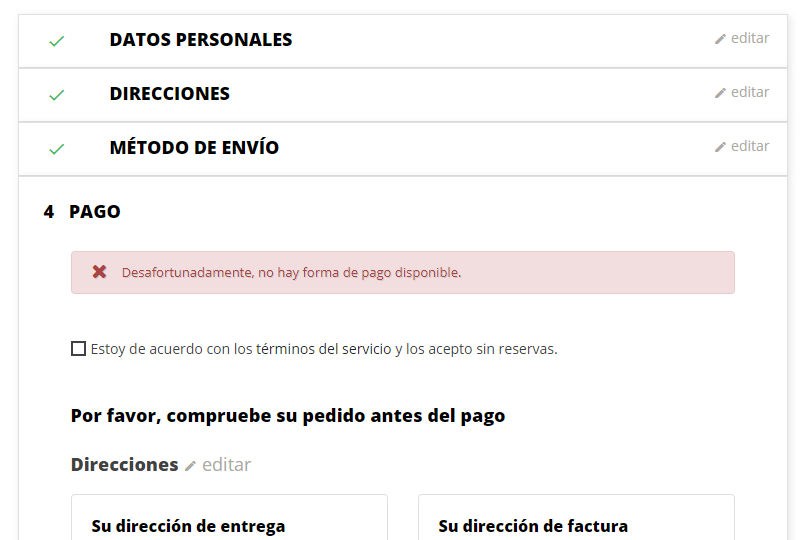
Task: Click editar link for Direcciones step
Action: tap(750, 92)
